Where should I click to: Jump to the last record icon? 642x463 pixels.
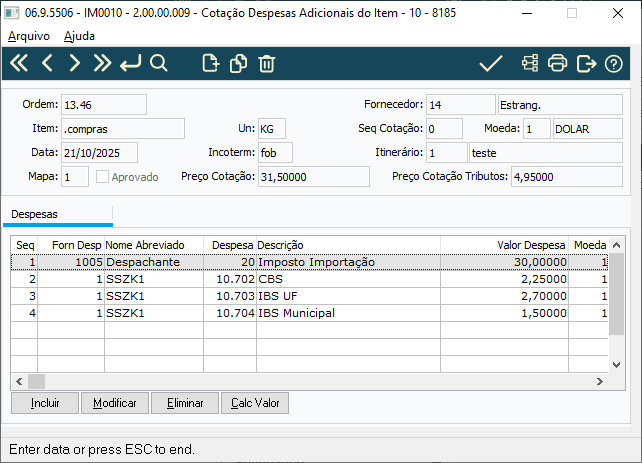pyautogui.click(x=101, y=64)
